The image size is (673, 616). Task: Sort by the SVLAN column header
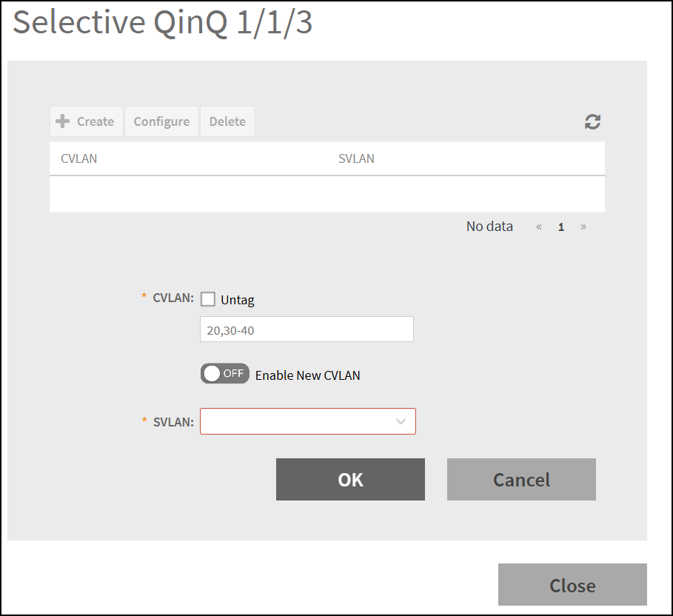pyautogui.click(x=356, y=158)
